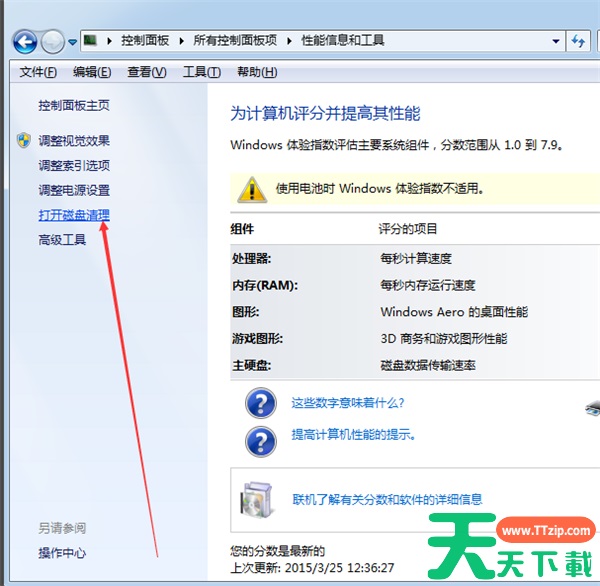Click the 组件 column header
The width and height of the screenshot is (600, 586).
242,229
